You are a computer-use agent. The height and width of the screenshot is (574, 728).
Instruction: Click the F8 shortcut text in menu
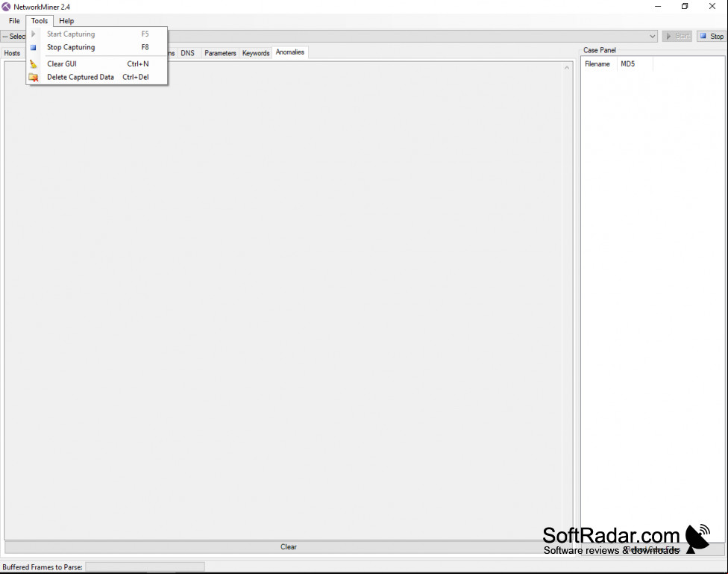(x=145, y=48)
